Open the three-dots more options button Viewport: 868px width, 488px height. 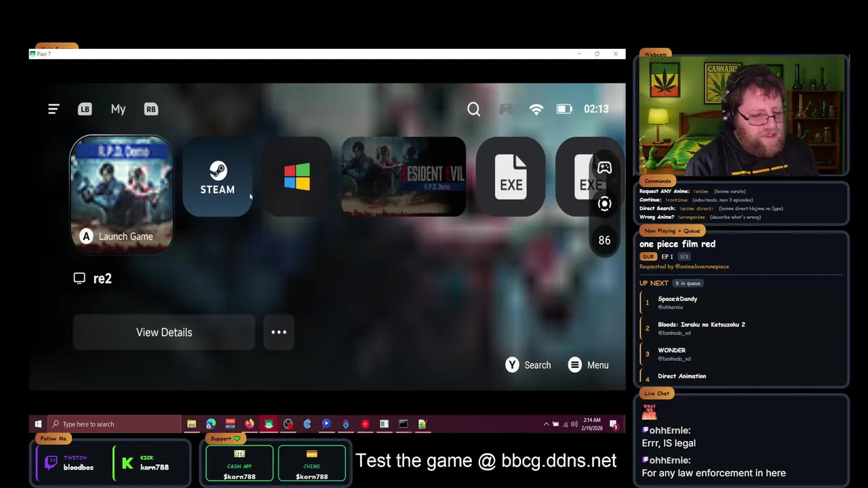click(279, 332)
